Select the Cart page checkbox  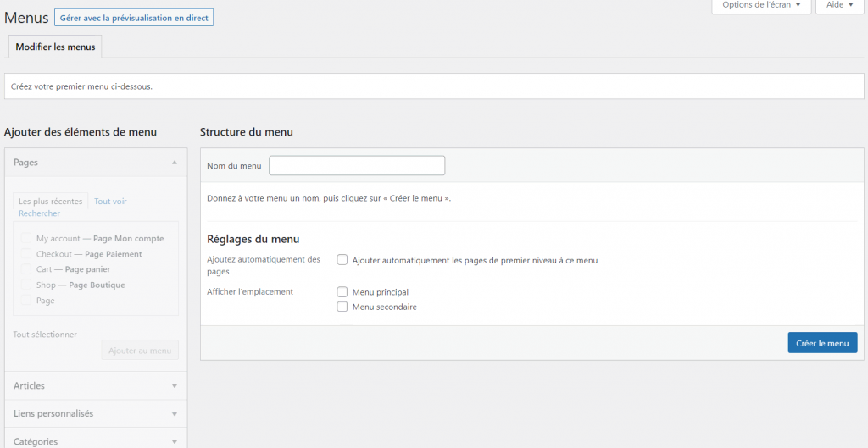27,269
